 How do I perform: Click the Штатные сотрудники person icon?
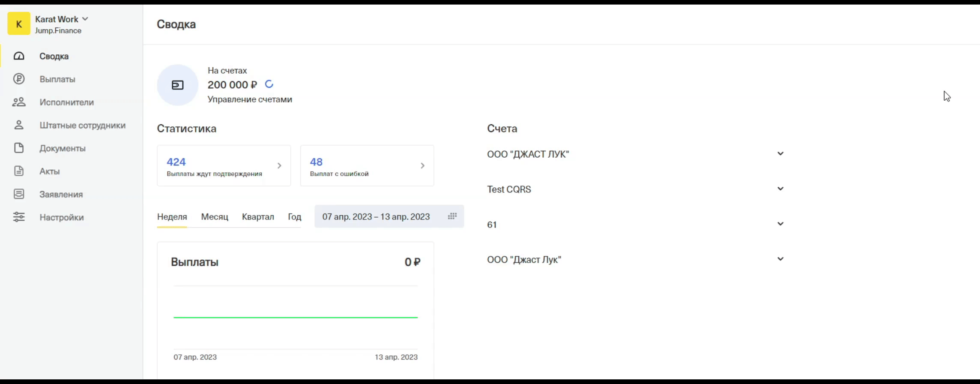(x=19, y=125)
